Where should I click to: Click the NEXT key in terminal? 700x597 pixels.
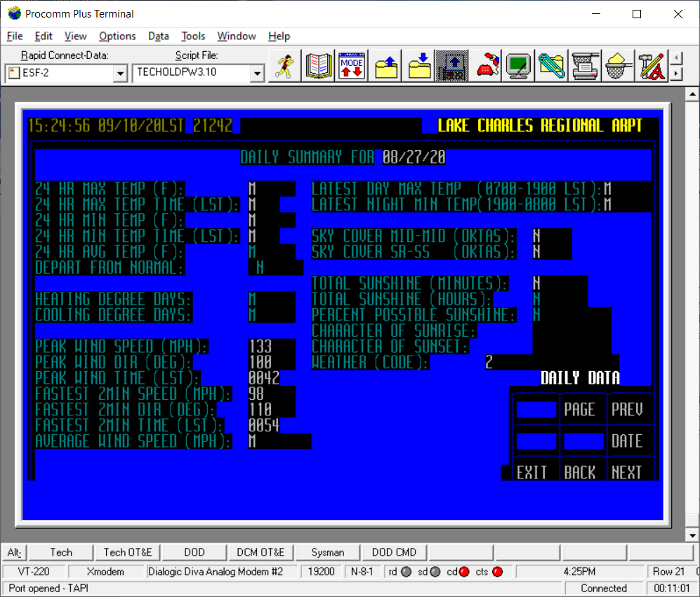[627, 472]
